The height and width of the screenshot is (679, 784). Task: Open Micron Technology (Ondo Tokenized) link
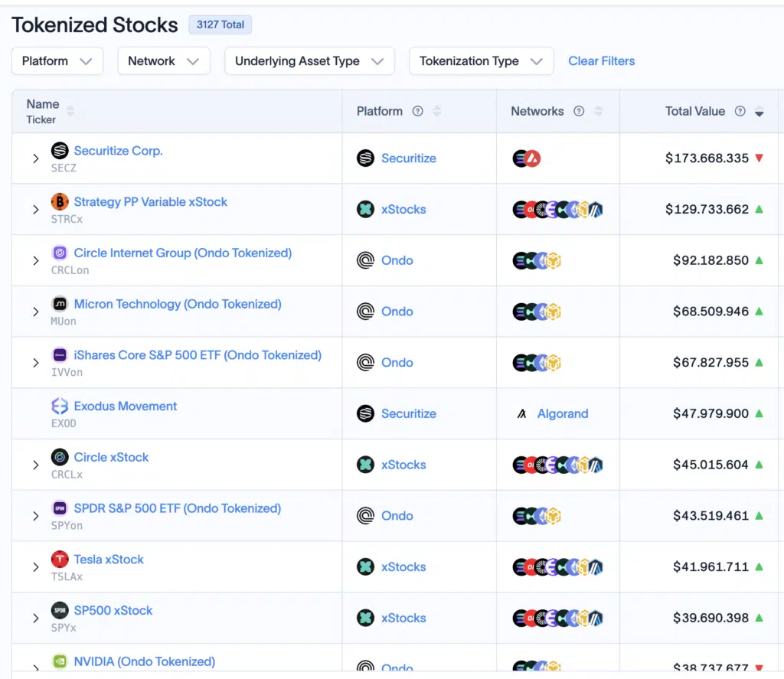tap(178, 303)
